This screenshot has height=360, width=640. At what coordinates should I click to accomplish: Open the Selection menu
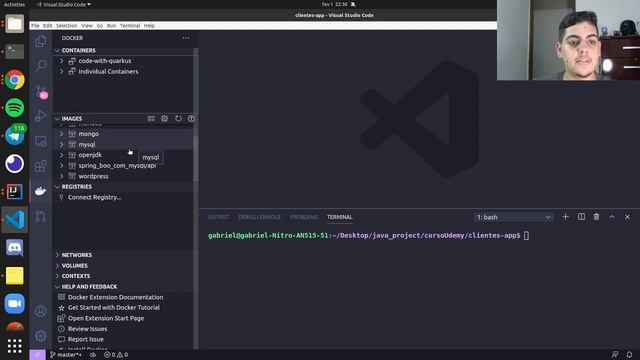pos(67,26)
